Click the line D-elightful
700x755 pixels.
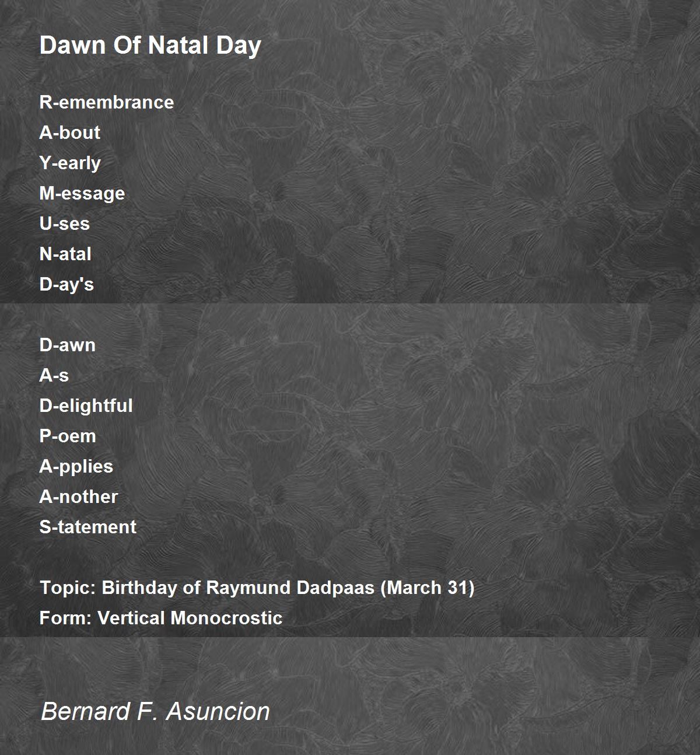(x=86, y=406)
